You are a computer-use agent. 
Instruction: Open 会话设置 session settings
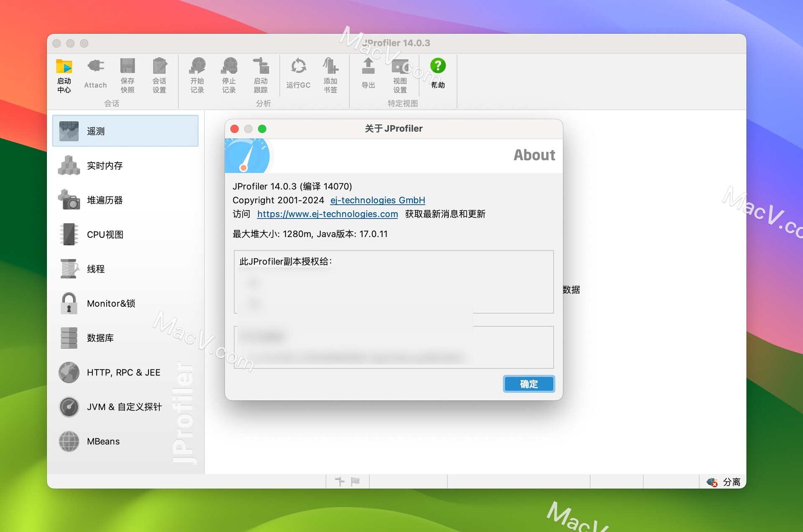[159, 75]
